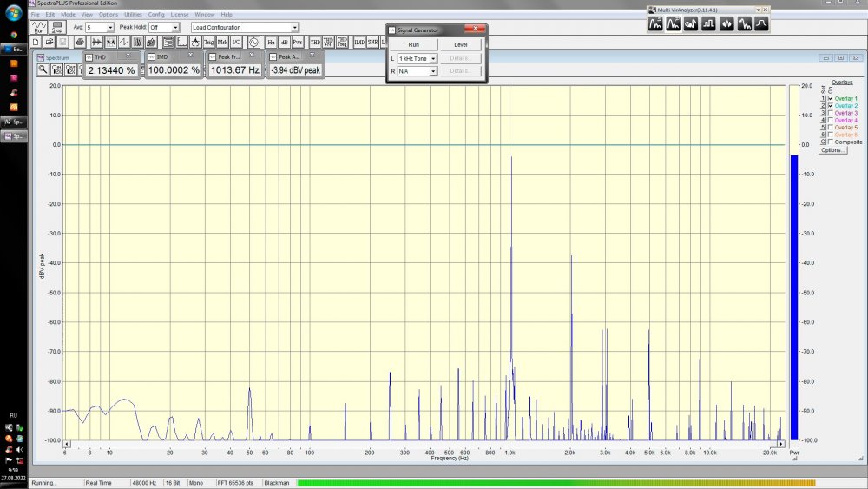Open the Config menu
868x489 pixels.
click(156, 15)
